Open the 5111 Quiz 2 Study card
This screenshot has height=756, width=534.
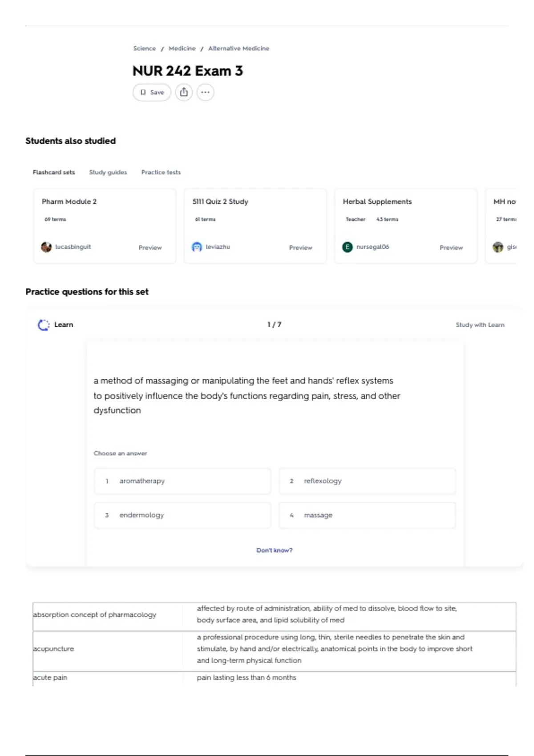pyautogui.click(x=255, y=226)
